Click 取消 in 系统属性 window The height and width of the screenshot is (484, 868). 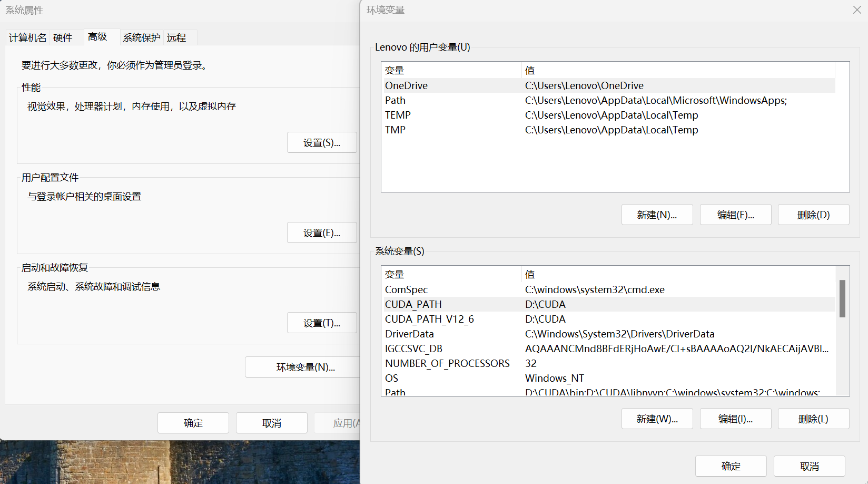tap(272, 423)
